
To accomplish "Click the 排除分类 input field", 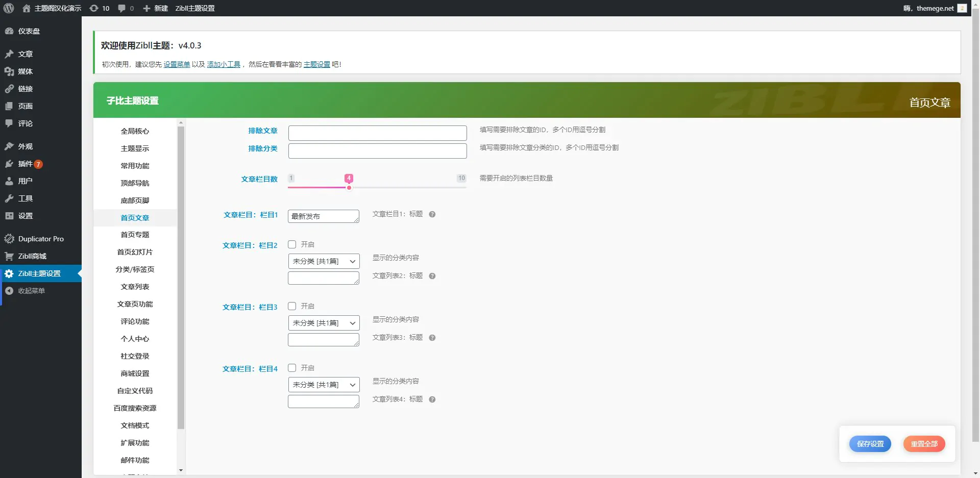I will pyautogui.click(x=378, y=151).
